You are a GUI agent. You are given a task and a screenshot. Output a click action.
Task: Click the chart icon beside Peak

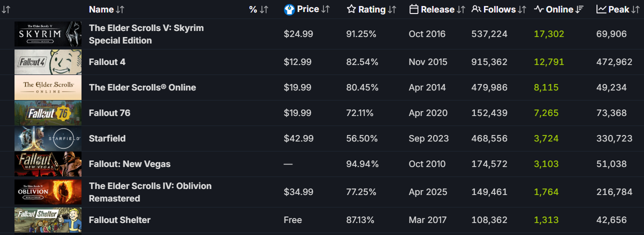pyautogui.click(x=601, y=9)
